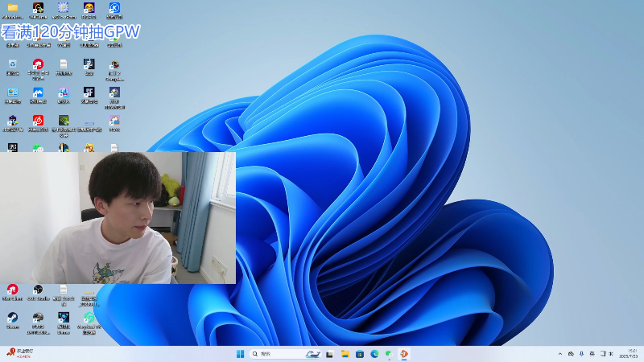Launch the blue icon with white mountains
644x362 pixels.
[x=38, y=93]
